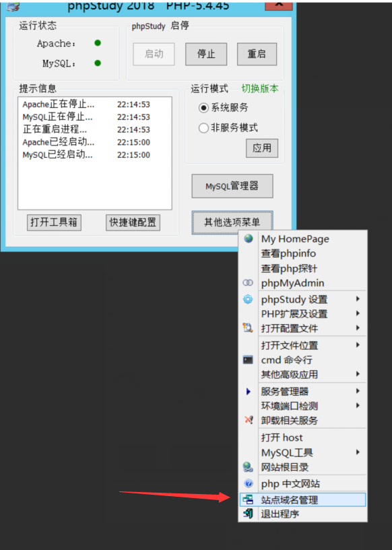Click the 应用 button
Screen dimensions: 392x550
coord(262,148)
